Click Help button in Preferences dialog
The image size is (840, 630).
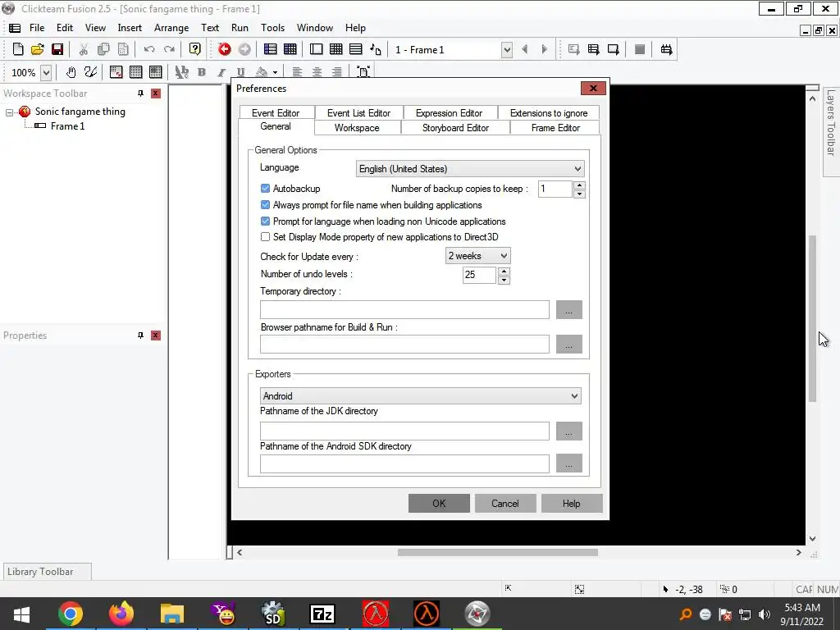(x=572, y=504)
